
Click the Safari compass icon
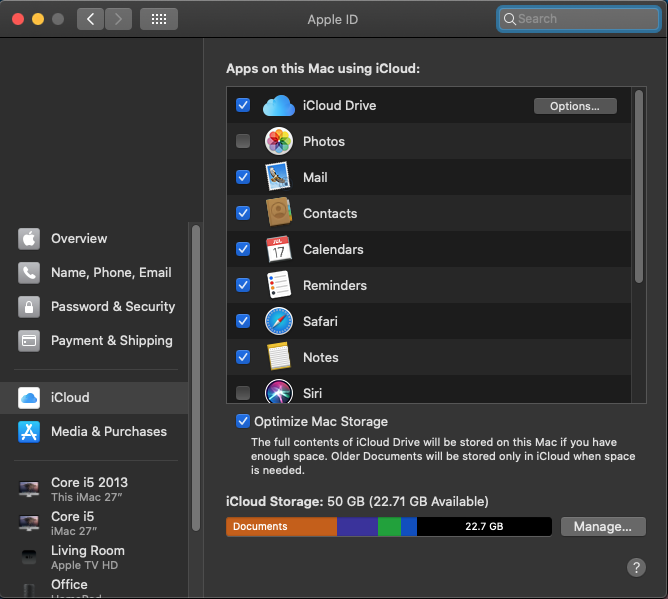(279, 321)
